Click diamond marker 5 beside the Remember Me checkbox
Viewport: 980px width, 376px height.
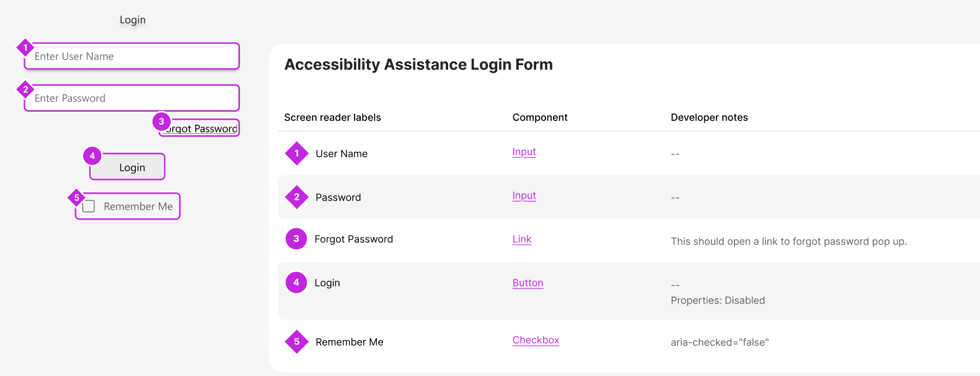[76, 198]
